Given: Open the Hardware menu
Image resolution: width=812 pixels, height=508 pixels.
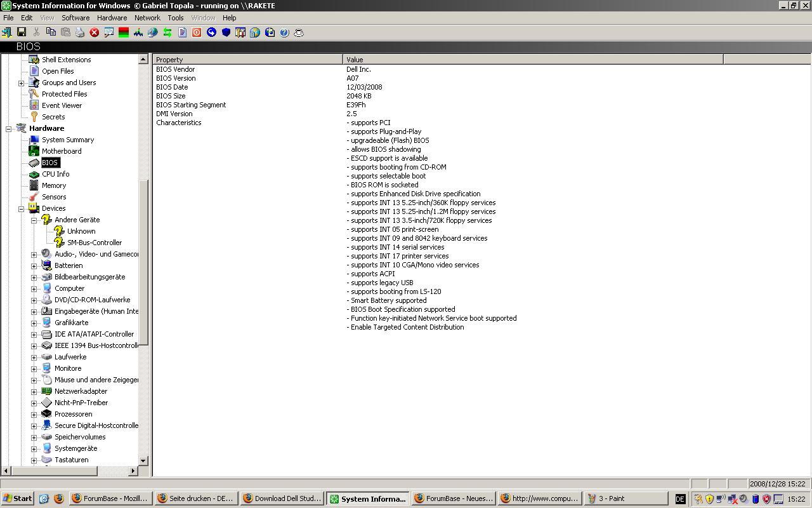Looking at the screenshot, I should [112, 18].
